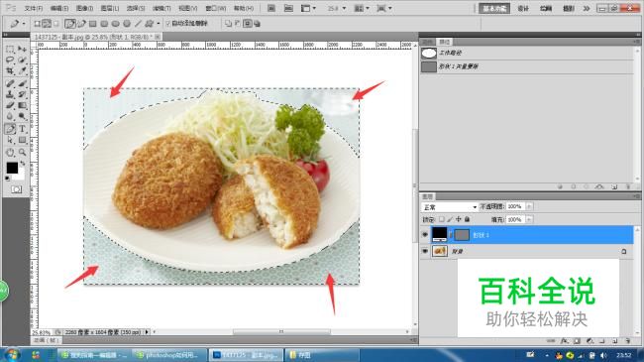
Task: Open the layer opacity slider arrow
Action: (529, 206)
